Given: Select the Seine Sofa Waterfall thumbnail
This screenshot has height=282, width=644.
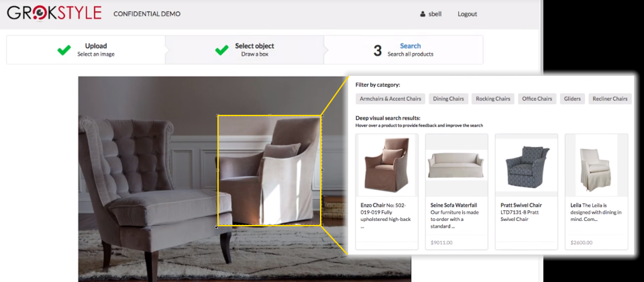Looking at the screenshot, I should click(456, 165).
